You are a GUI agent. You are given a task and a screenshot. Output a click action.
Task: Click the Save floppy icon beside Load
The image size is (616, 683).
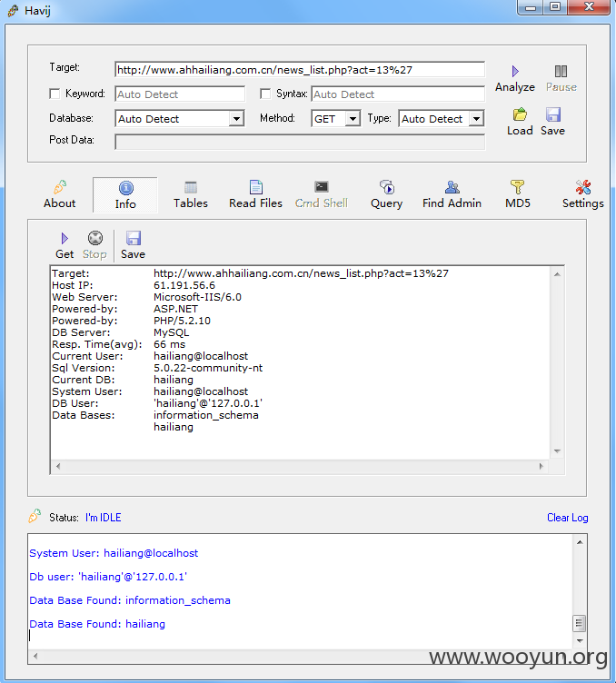click(552, 114)
